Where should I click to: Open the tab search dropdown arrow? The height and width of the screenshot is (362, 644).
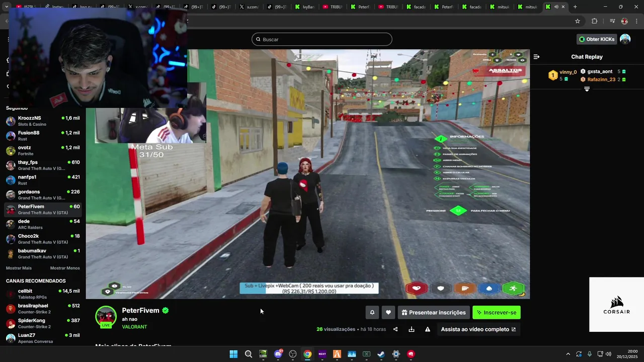[x=7, y=7]
